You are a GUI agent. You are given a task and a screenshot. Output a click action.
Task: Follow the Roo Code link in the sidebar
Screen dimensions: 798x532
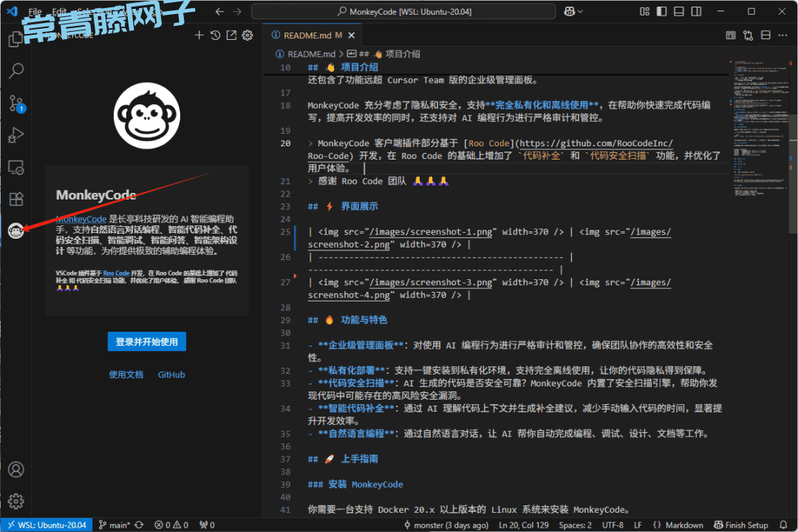tap(116, 273)
